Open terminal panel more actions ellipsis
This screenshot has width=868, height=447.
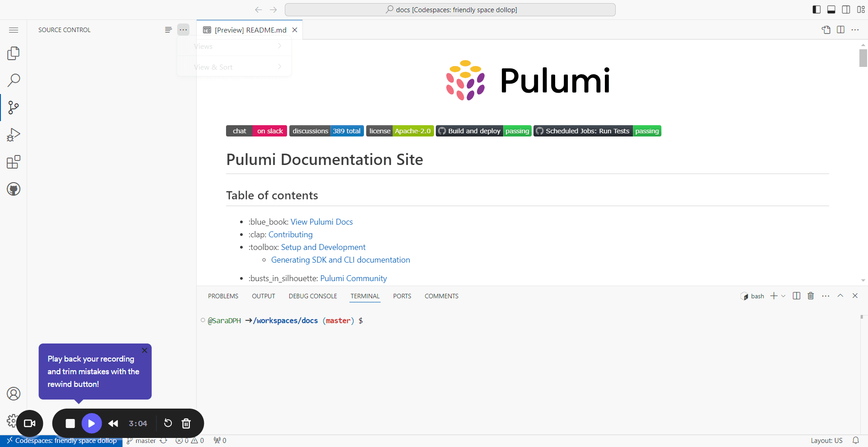coord(826,296)
